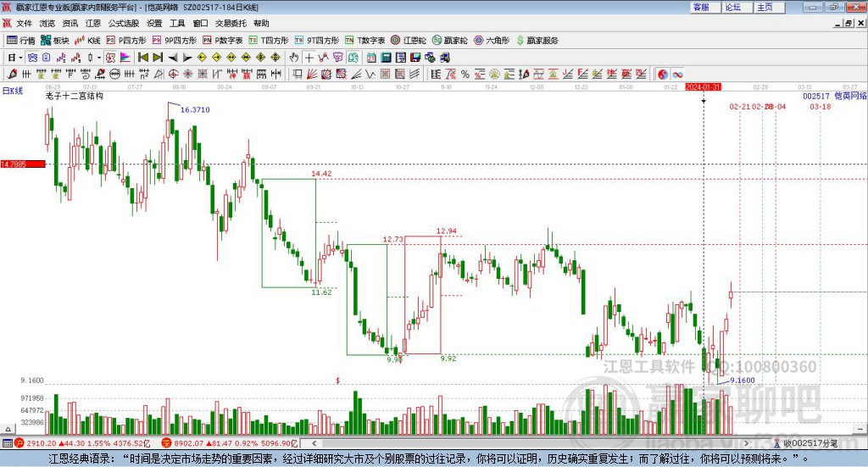
Task: Select the red pencil drawing tool
Action: (x=12, y=74)
